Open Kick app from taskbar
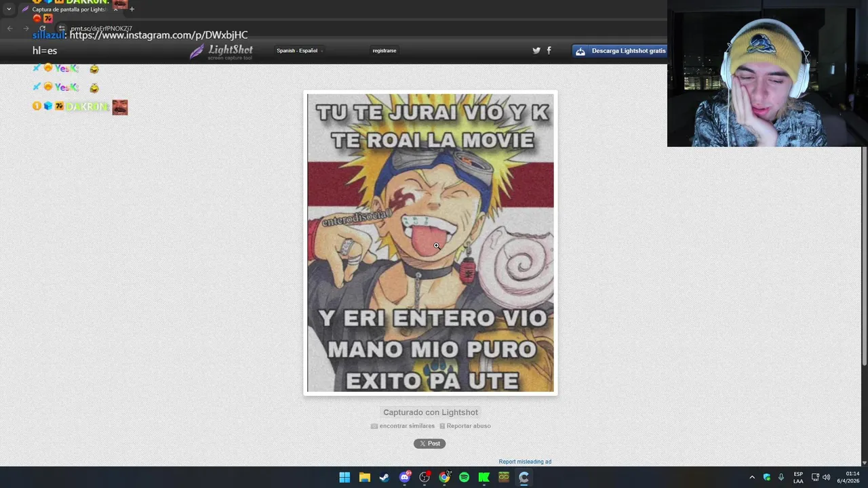The height and width of the screenshot is (488, 868). pos(484,477)
